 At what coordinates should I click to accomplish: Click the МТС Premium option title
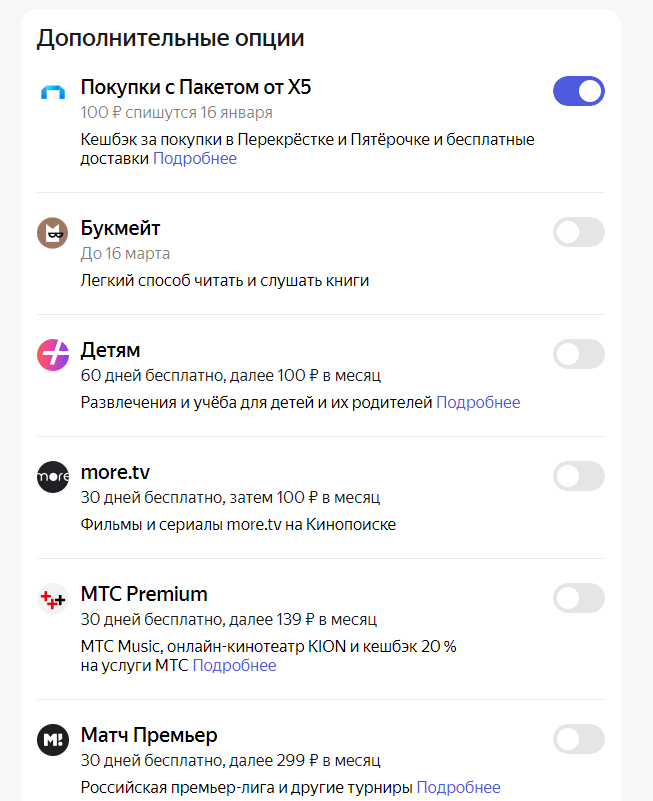144,594
